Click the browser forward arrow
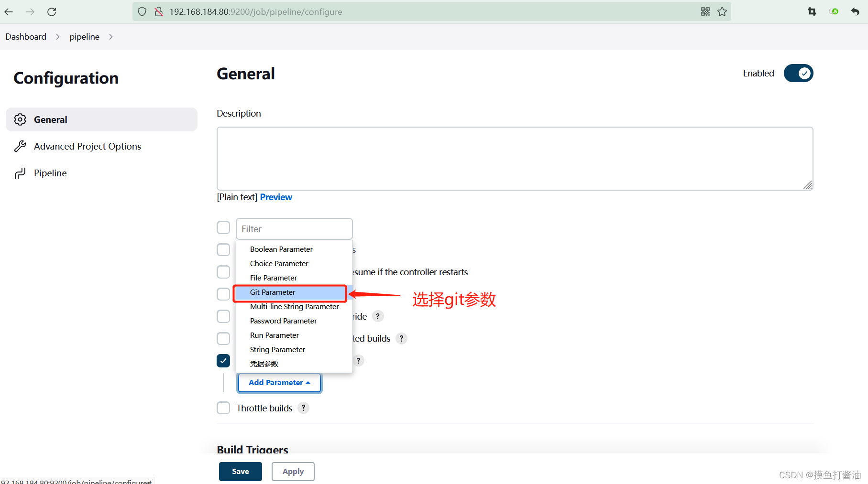Screen dimensions: 868x484 click(x=30, y=12)
